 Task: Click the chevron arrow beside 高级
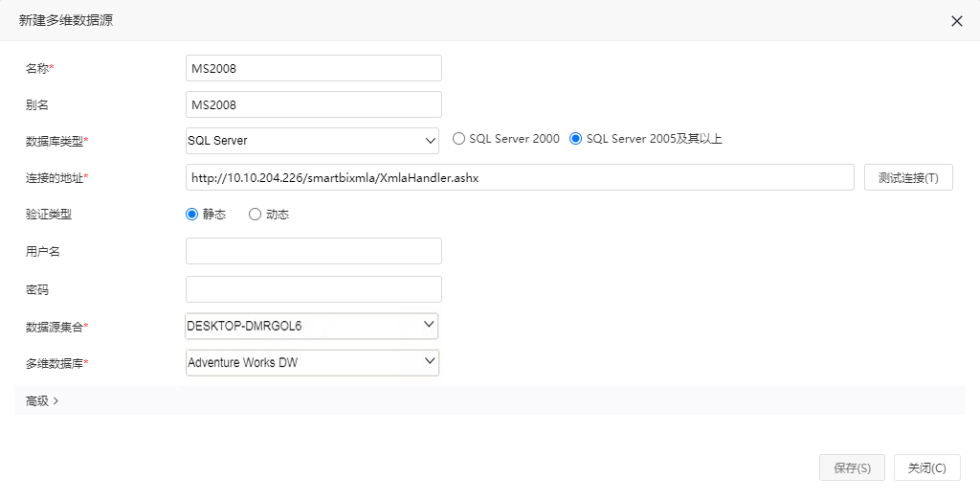[x=56, y=401]
